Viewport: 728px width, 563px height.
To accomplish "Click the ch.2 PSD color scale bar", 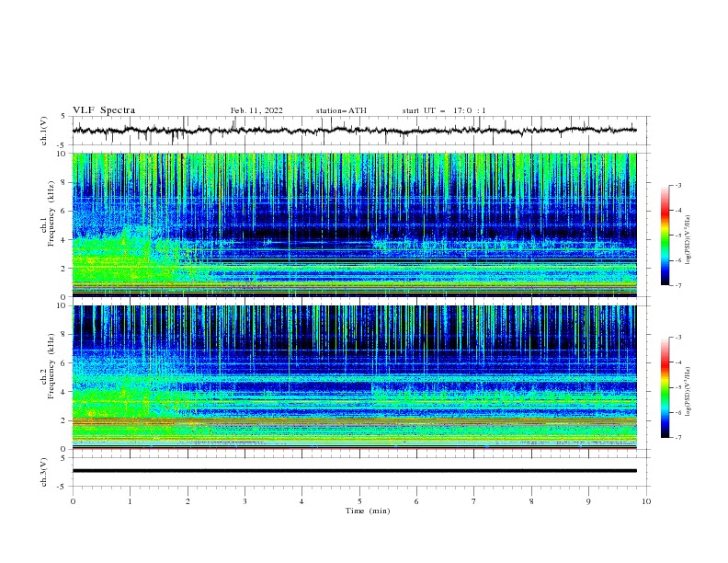I will 665,387.
